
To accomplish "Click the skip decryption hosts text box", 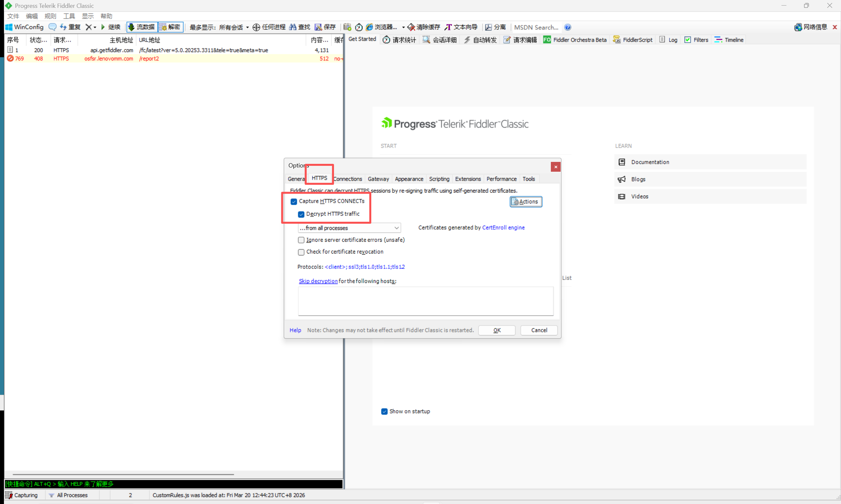I will pos(425,301).
